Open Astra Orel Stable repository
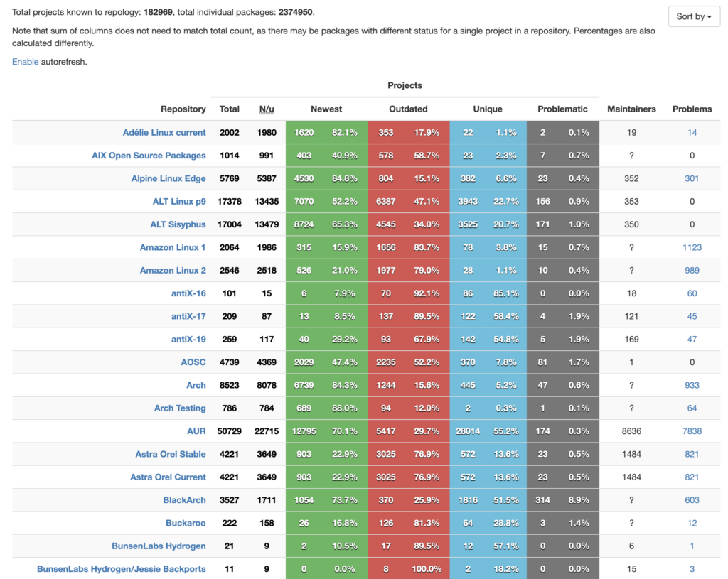 171,454
